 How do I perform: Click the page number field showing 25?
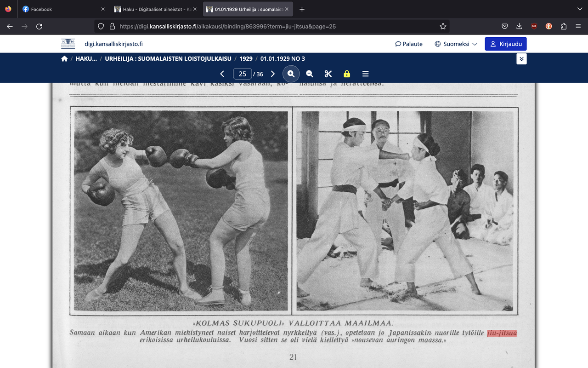coord(243,74)
